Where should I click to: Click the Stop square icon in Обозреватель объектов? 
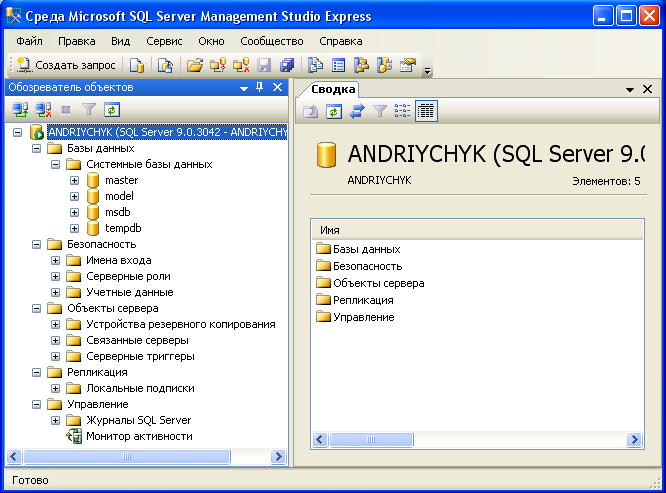pos(66,110)
